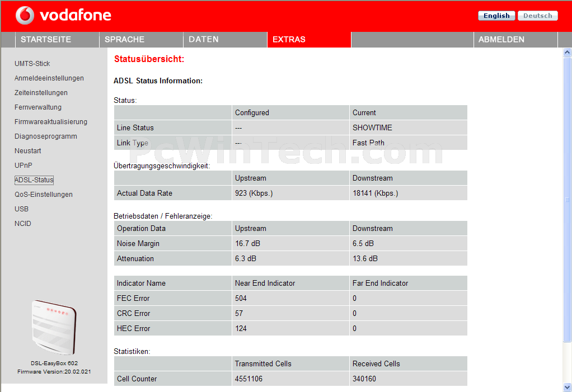
Task: Click received cells count 340160
Action: pyautogui.click(x=364, y=379)
